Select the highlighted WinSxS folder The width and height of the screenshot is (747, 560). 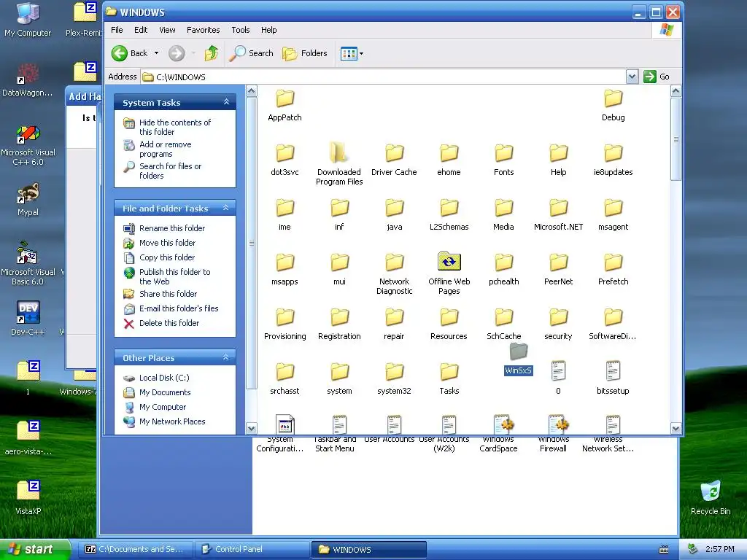[x=519, y=359]
